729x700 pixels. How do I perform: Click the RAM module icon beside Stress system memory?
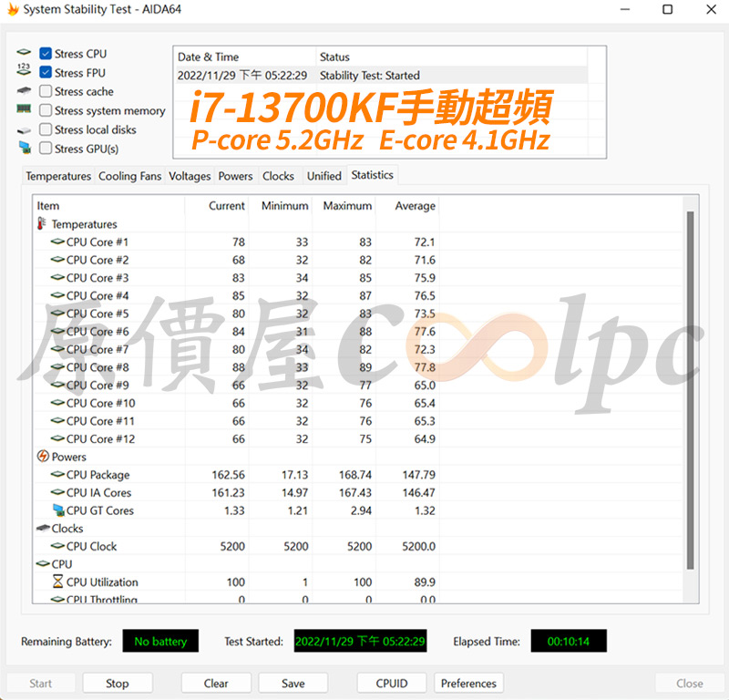(x=24, y=108)
